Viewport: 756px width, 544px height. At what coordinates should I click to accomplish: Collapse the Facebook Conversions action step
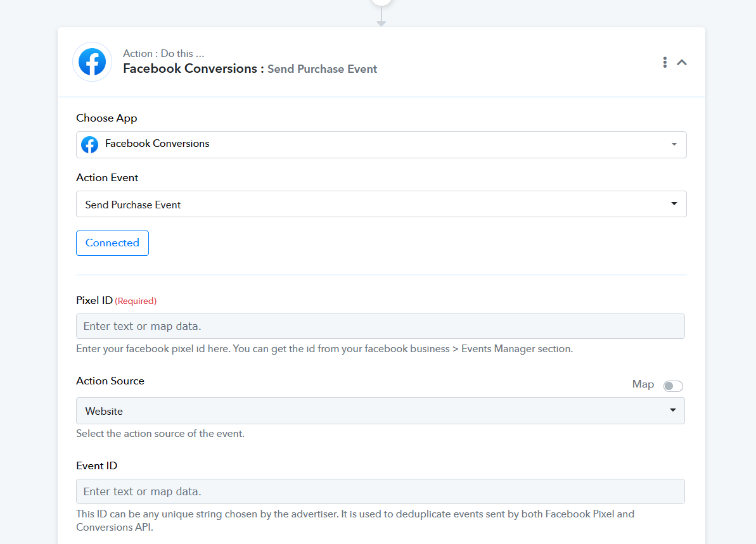[x=682, y=62]
